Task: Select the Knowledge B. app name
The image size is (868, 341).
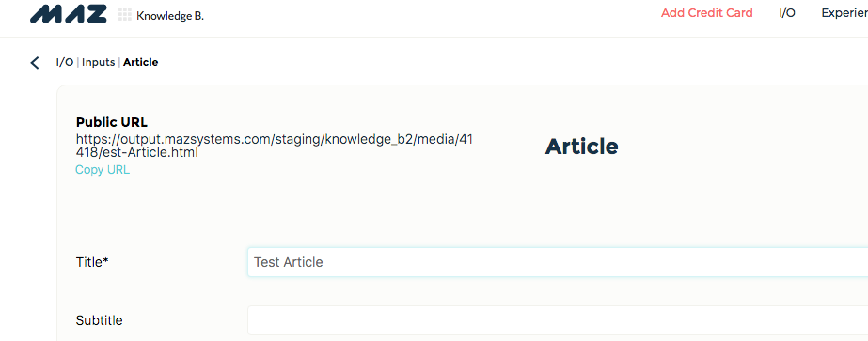Action: [170, 16]
